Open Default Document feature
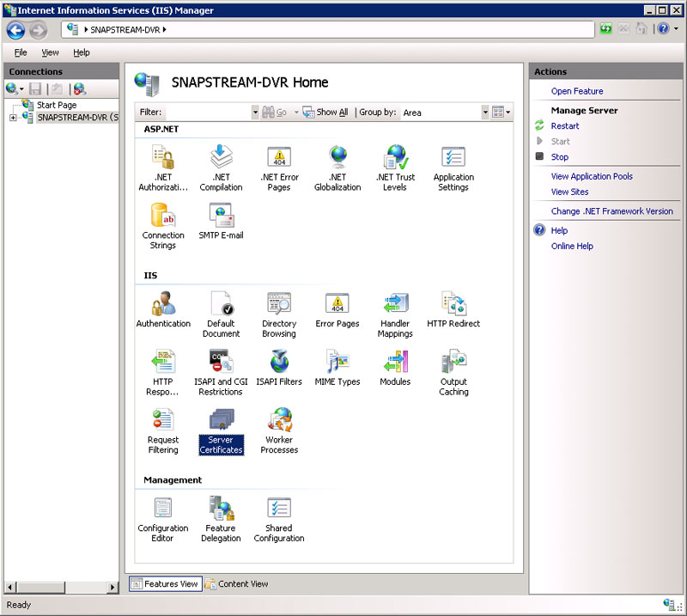687x616 pixels. 221,314
